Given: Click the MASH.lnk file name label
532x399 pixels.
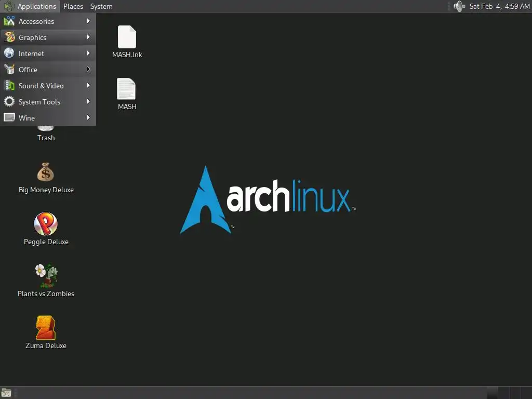Looking at the screenshot, I should tap(127, 55).
